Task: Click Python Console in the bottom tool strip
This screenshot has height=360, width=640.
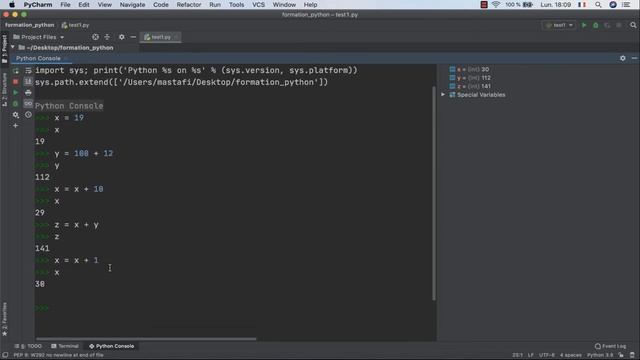Action: [112, 346]
